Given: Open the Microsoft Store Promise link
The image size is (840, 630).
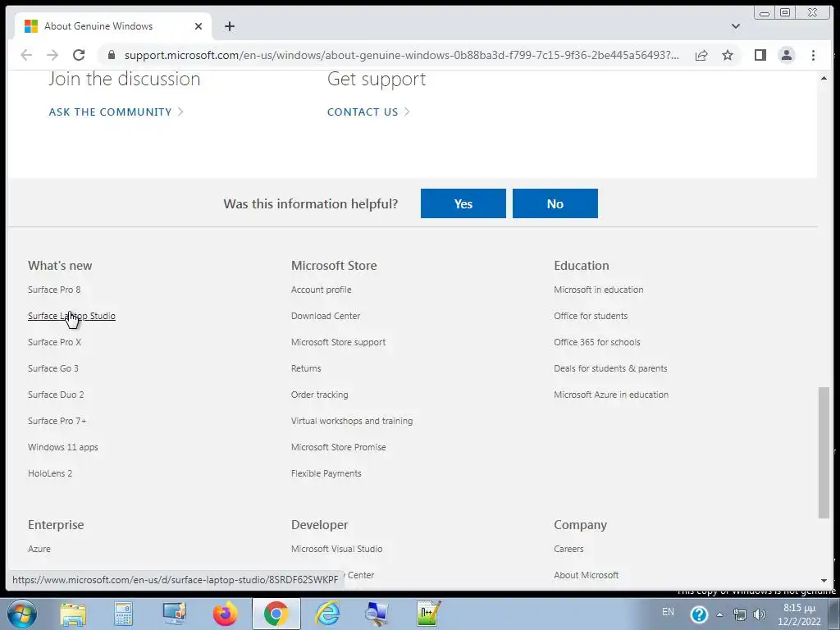Looking at the screenshot, I should (338, 447).
